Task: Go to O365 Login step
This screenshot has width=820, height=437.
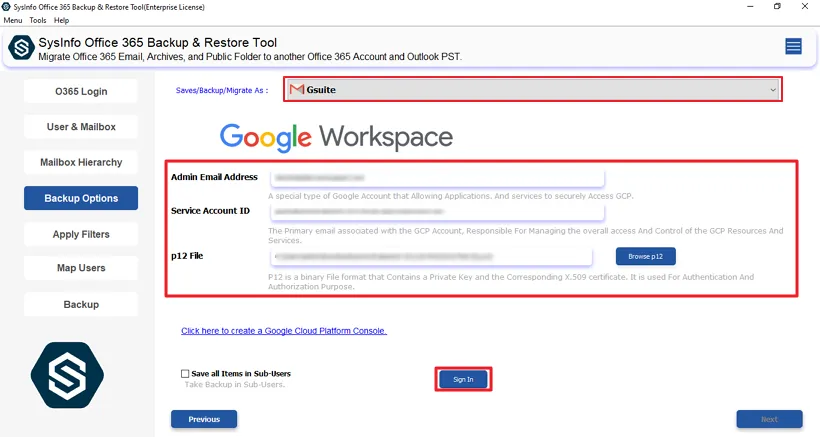Action: 81,91
